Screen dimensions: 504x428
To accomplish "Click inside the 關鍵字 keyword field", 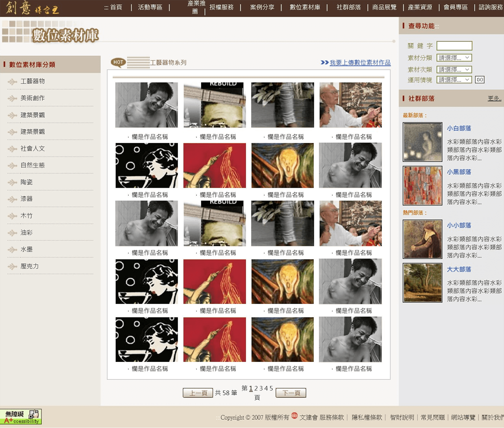I will 454,46.
